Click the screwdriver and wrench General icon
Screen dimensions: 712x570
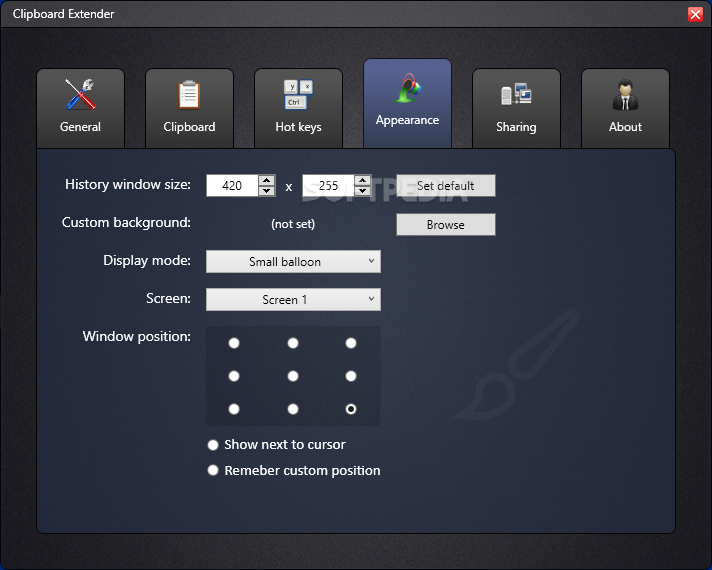click(80, 94)
